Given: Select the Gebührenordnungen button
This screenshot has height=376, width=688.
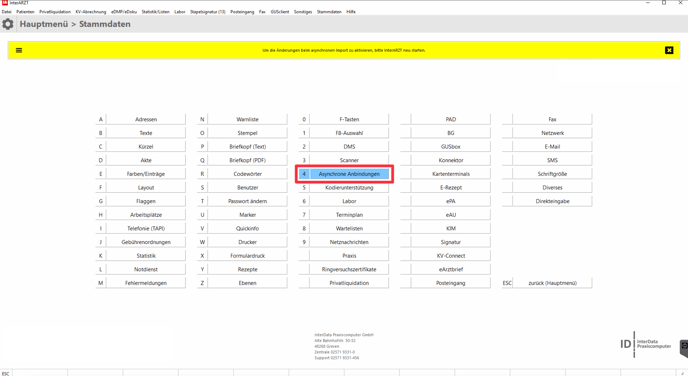Looking at the screenshot, I should click(146, 242).
